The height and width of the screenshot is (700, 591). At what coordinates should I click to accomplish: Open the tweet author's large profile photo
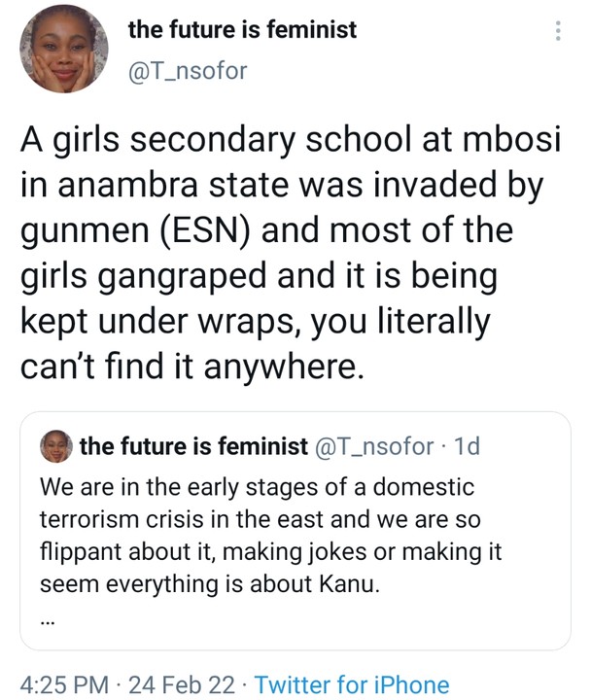pos(63,49)
